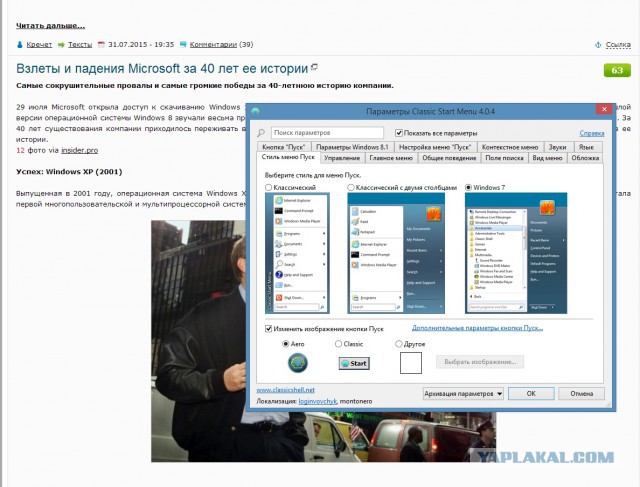640x487 pixels.
Task: Open the Параметры Windows 8.1 tab
Action: pyautogui.click(x=352, y=147)
